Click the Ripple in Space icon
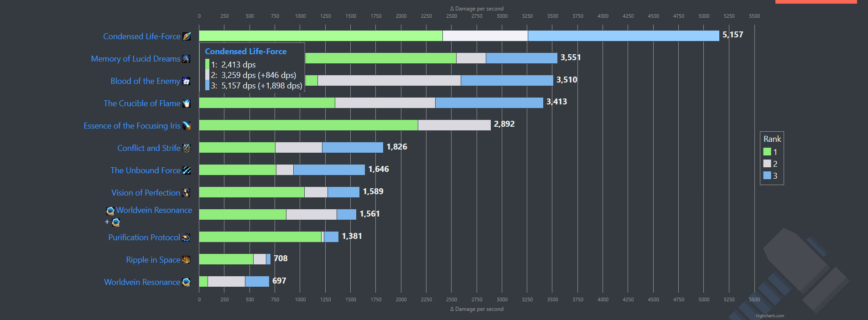The width and height of the screenshot is (868, 320). point(186,260)
